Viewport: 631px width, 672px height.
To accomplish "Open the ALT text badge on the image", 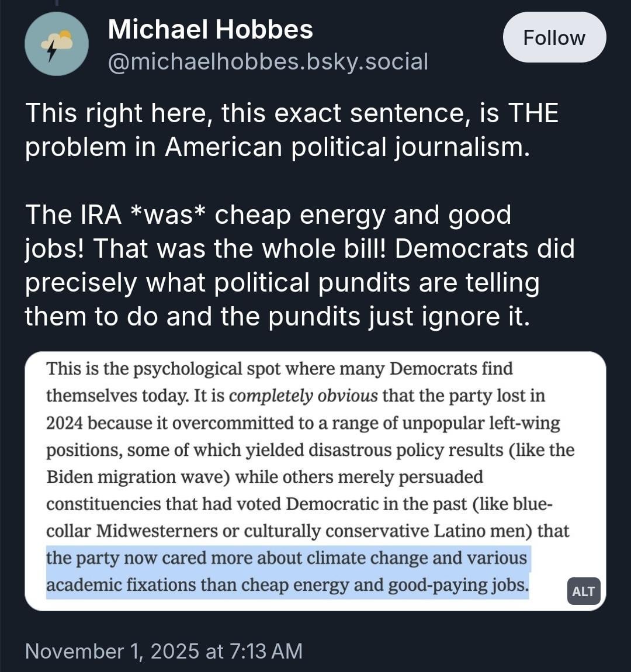I will point(583,591).
